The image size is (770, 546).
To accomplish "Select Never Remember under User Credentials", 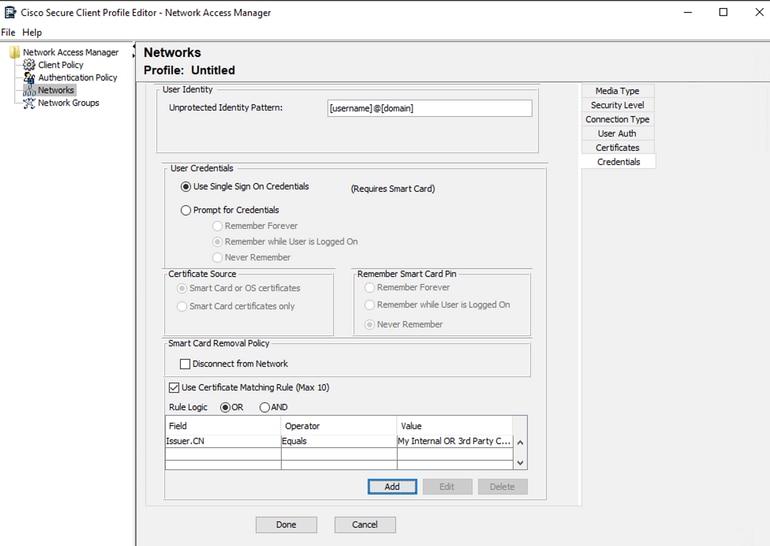I will pyautogui.click(x=218, y=257).
